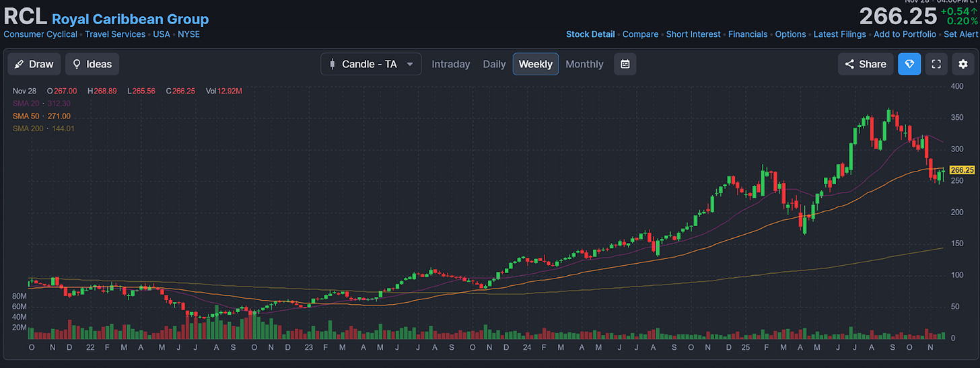Screen dimensions: 980x368
Task: Open Latest Filings
Action: click(840, 34)
